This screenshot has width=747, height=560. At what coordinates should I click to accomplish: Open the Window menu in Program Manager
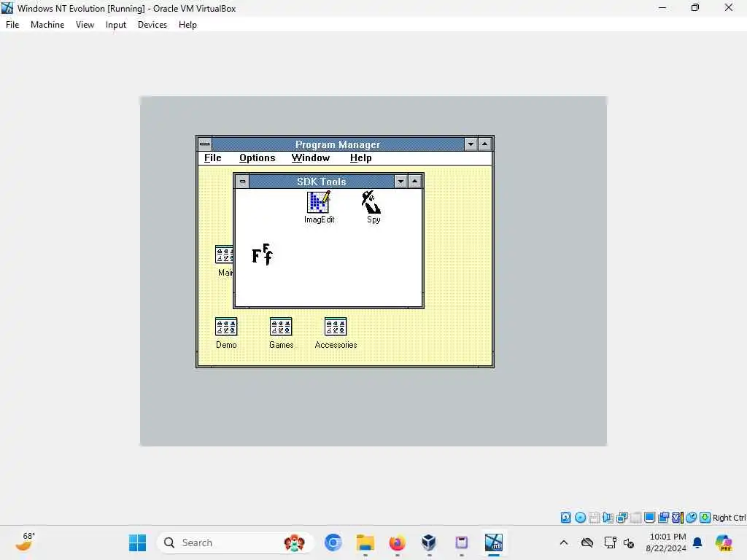coord(311,158)
